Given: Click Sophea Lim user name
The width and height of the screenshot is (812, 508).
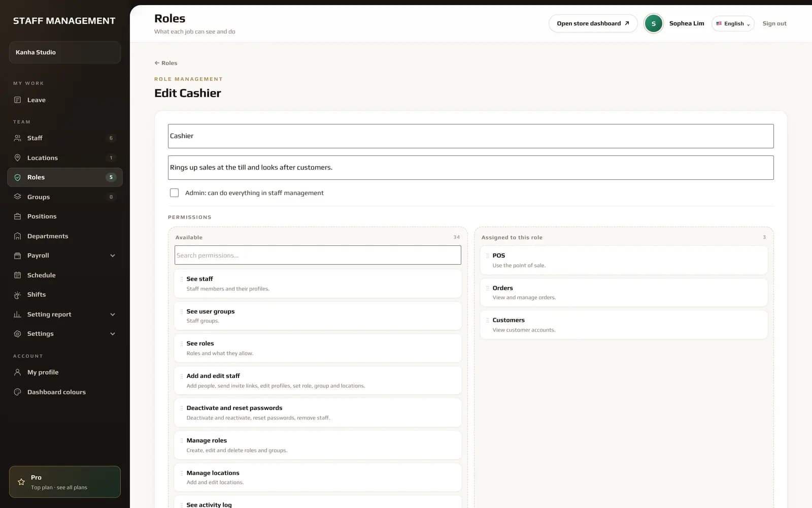Looking at the screenshot, I should (687, 23).
